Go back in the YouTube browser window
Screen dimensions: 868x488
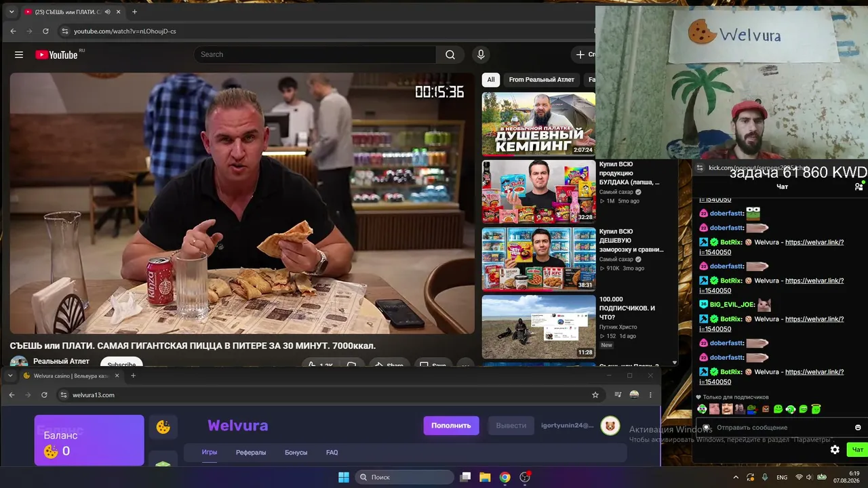13,31
